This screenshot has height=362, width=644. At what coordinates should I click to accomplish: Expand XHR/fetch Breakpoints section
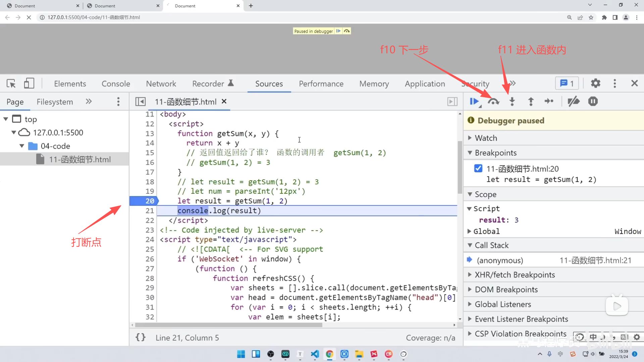tap(553, 275)
